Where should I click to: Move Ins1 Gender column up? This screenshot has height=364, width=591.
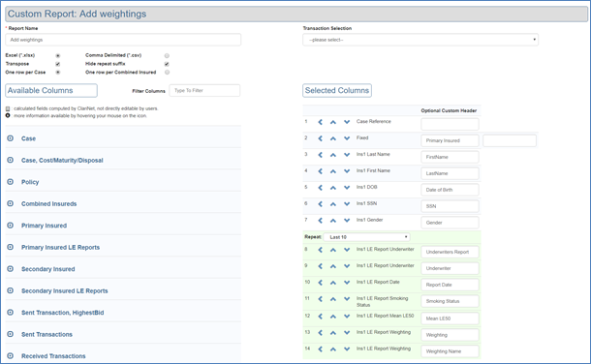pos(333,220)
